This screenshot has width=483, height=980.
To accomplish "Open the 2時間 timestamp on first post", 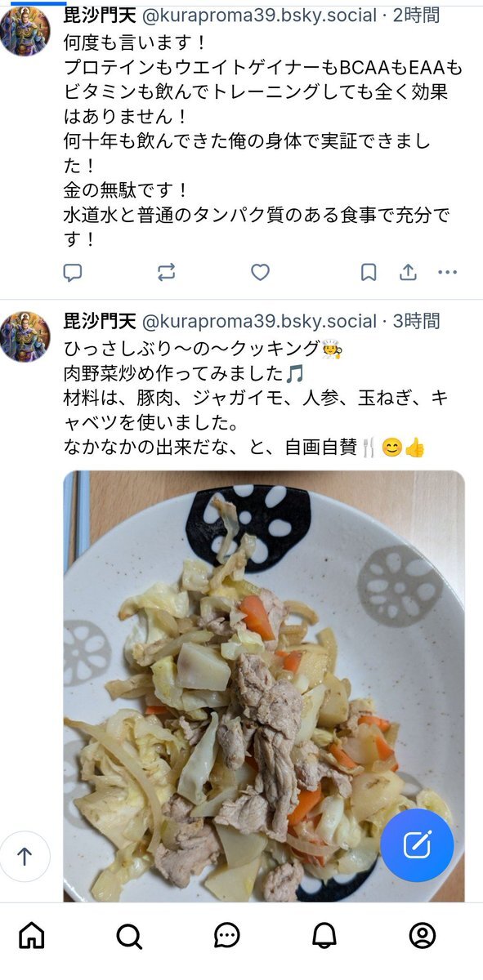I will coord(416,15).
